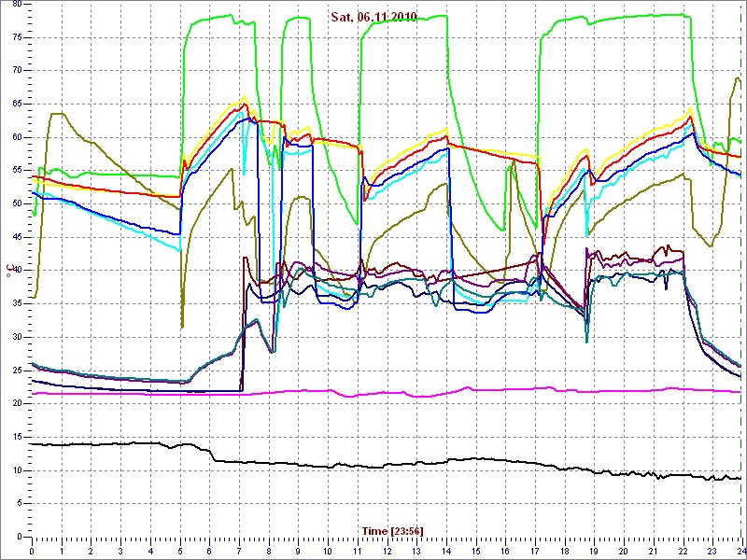The image size is (747, 560).
Task: Click the Time [23:56] axis caption
Action: [x=393, y=530]
